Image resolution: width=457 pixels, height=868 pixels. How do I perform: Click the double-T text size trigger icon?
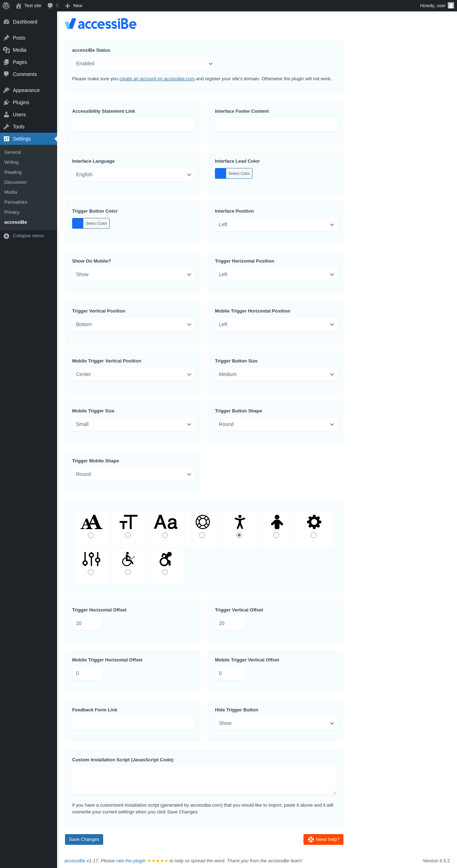129,522
